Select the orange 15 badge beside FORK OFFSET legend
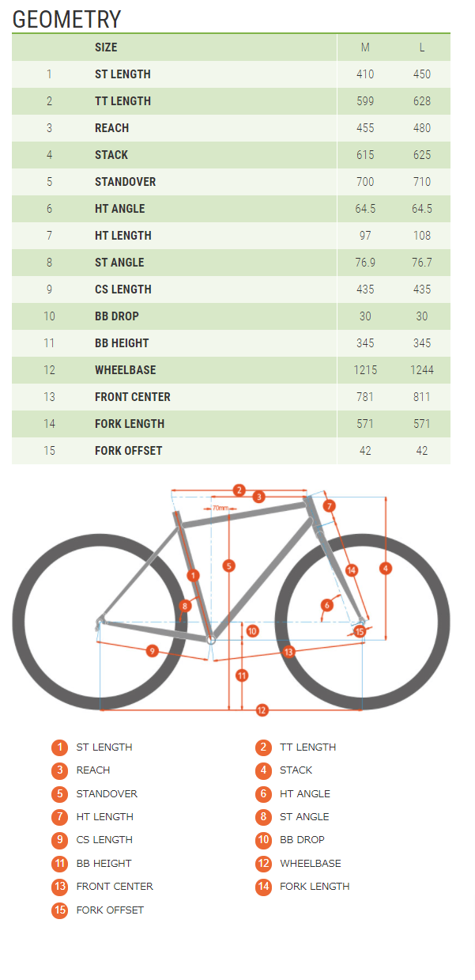 (x=60, y=910)
